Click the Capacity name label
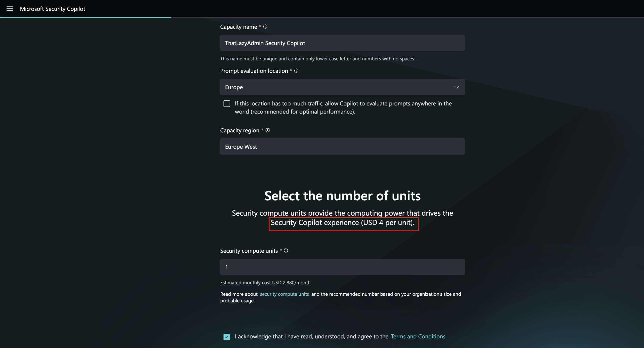Screen dimensions: 644x348 [238, 27]
